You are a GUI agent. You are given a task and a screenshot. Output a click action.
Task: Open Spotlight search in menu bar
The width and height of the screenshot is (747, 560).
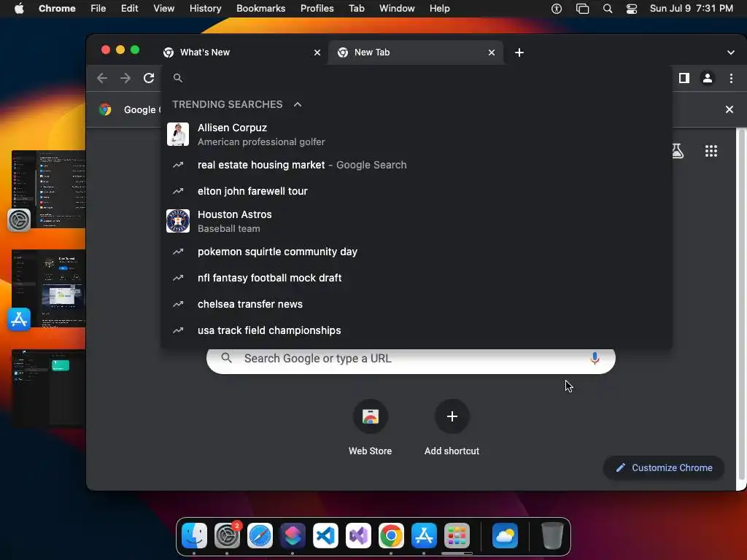tap(608, 9)
